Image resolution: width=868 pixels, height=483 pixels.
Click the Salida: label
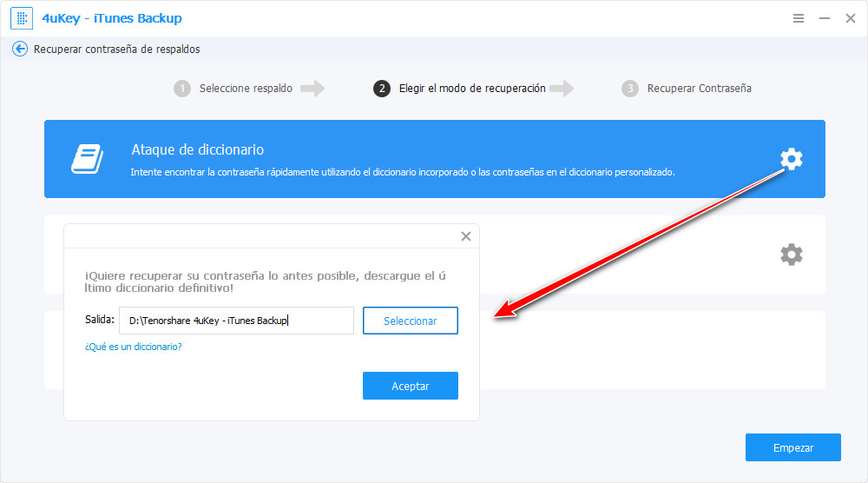(x=100, y=320)
